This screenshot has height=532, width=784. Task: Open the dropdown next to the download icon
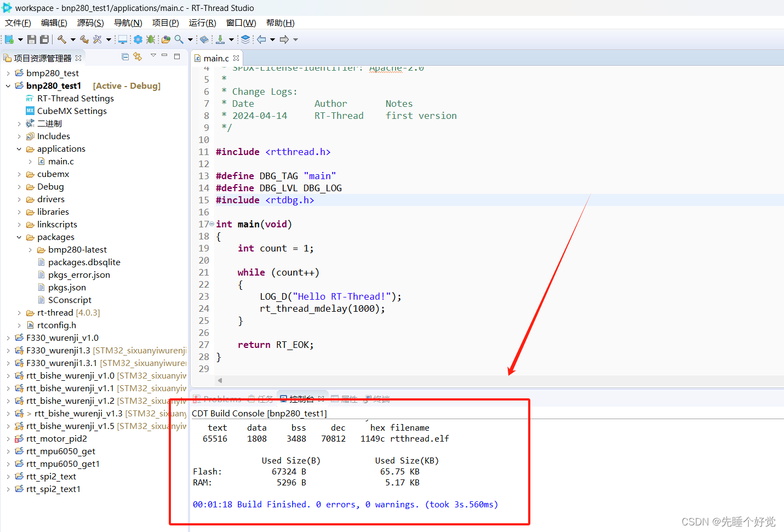[231, 39]
